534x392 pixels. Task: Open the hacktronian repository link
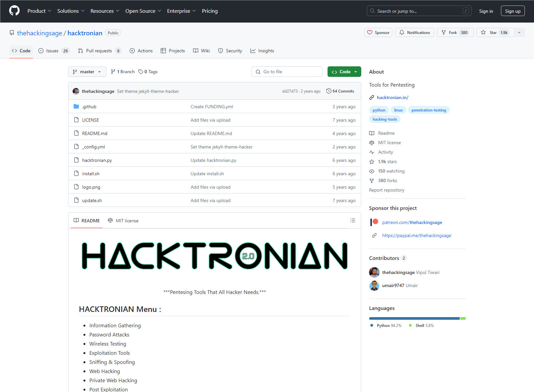[x=85, y=33]
